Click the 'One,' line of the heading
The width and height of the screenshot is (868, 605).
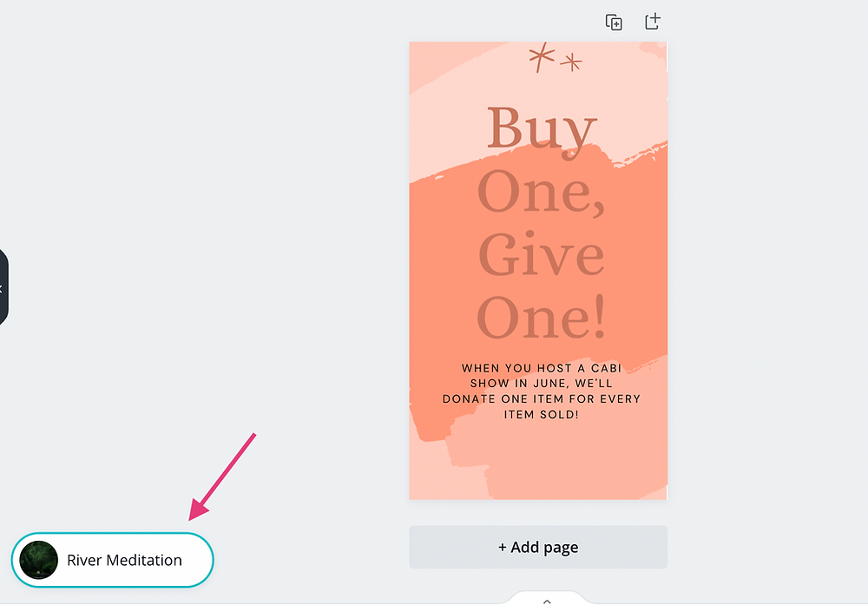coord(541,192)
